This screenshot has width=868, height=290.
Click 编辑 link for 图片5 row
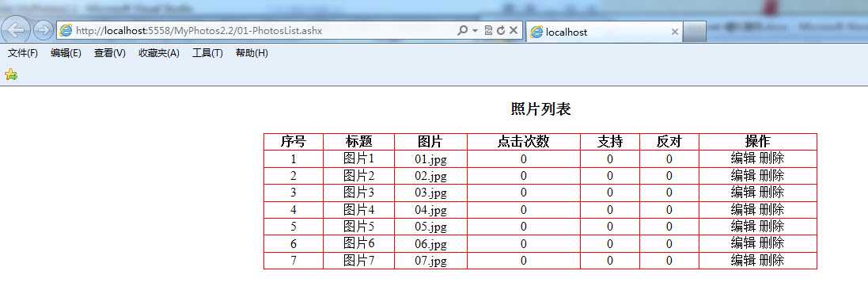point(744,227)
